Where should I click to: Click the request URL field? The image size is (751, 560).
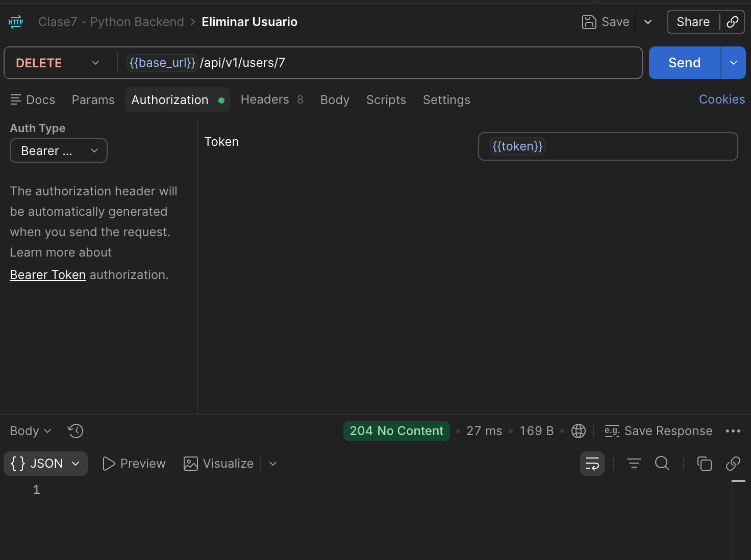click(380, 63)
